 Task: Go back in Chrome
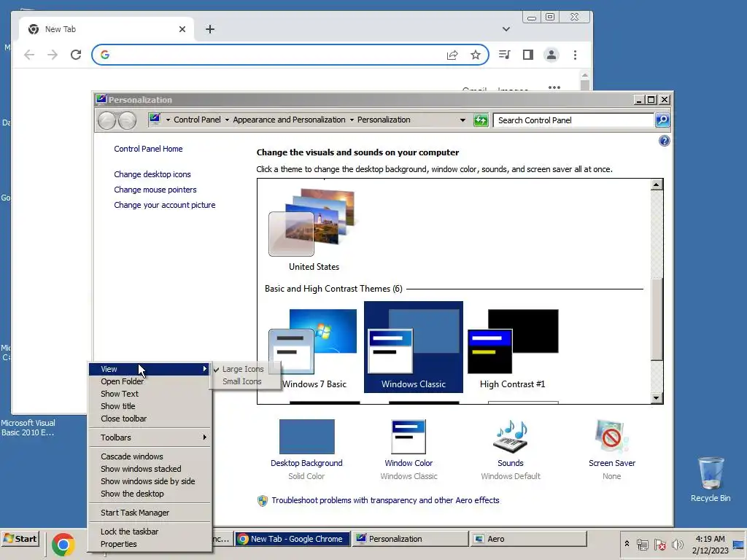coord(29,55)
